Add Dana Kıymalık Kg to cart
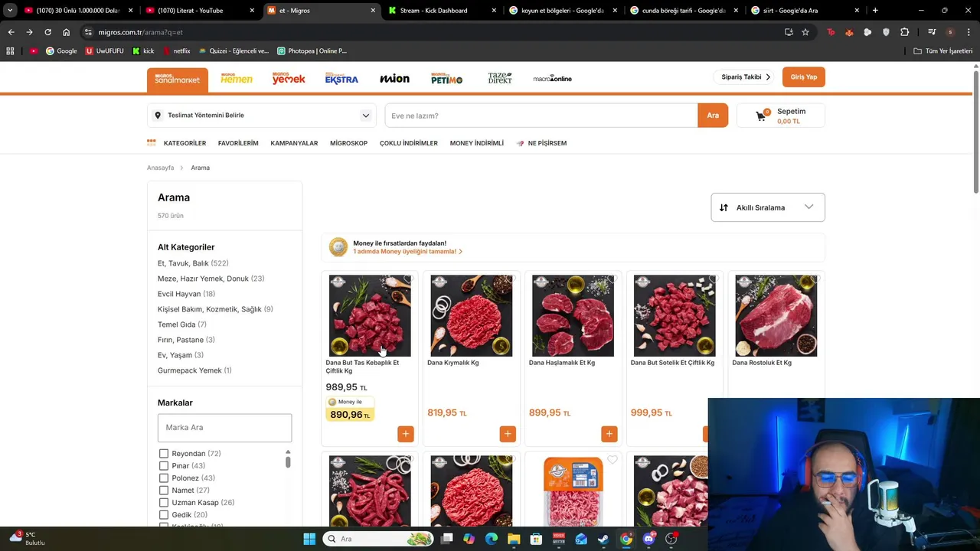 pos(508,434)
